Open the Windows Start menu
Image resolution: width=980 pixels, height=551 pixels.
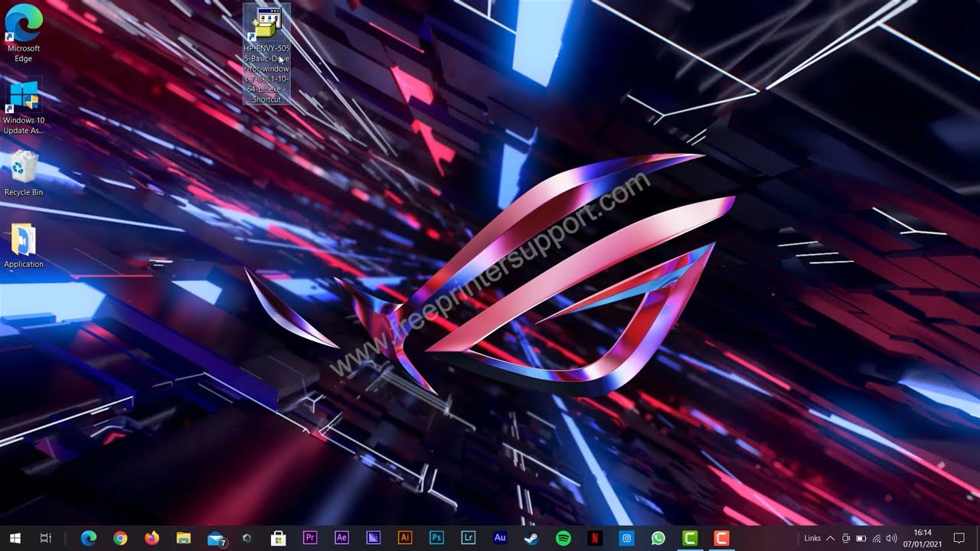coord(15,538)
